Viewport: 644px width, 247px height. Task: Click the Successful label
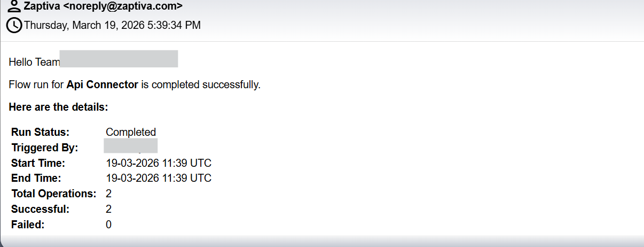point(40,209)
